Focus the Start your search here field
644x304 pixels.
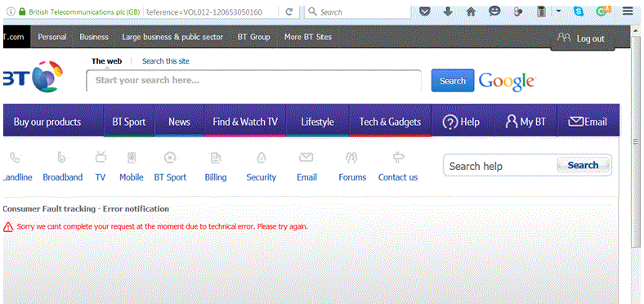point(254,81)
